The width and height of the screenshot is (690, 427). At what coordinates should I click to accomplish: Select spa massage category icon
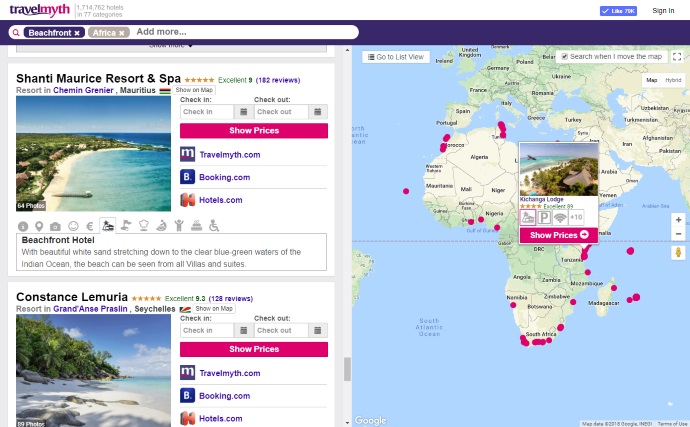(161, 225)
